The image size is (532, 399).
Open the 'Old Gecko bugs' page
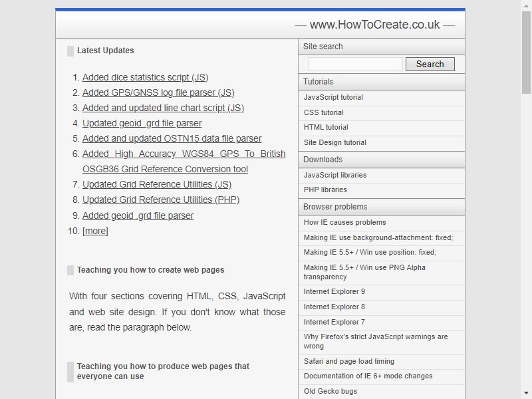(x=382, y=391)
